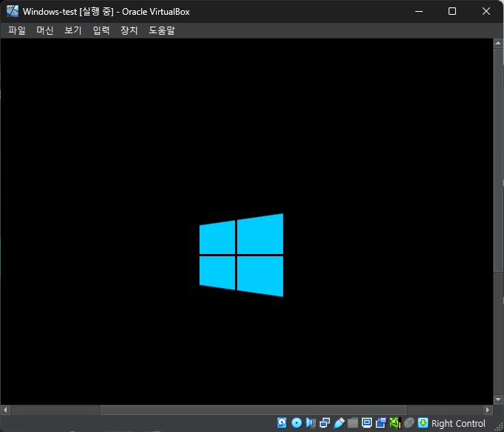
Task: Click the green arrow keyboard capture icon
Action: (423, 423)
